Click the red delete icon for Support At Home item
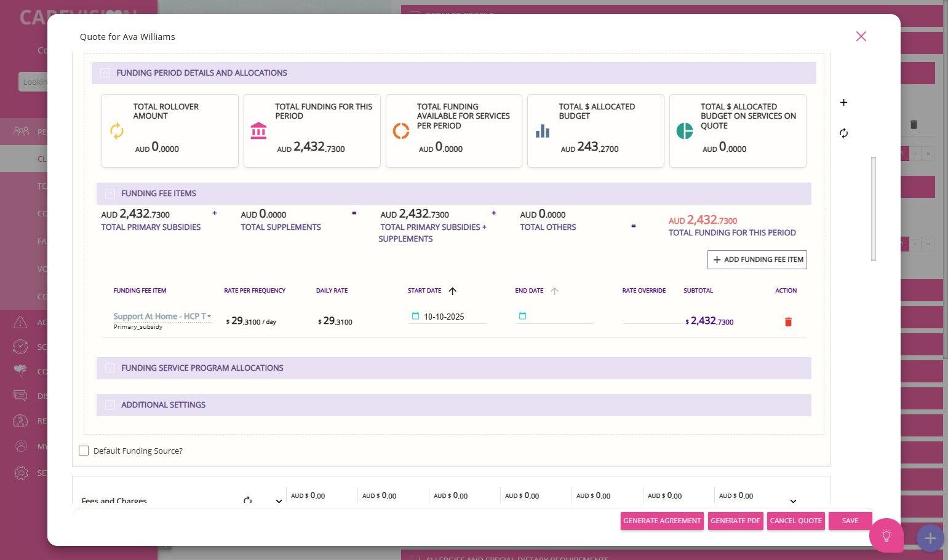Screen dimensions: 948x560 click(x=787, y=321)
